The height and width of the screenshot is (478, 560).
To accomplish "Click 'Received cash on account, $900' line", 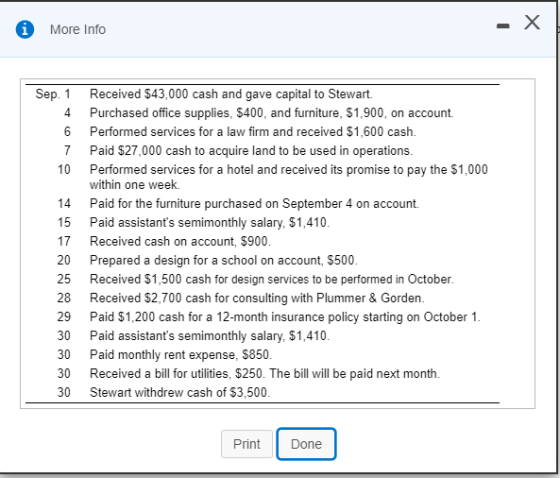I will (x=180, y=242).
